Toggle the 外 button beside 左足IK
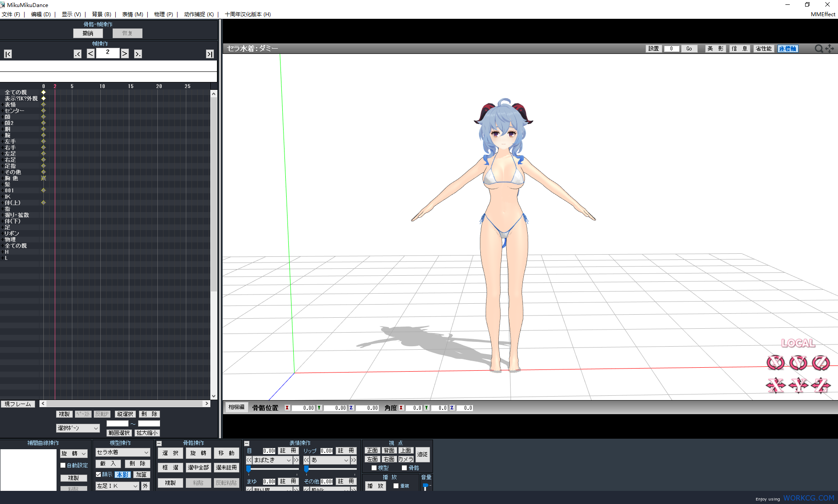The height and width of the screenshot is (504, 838). tap(145, 486)
